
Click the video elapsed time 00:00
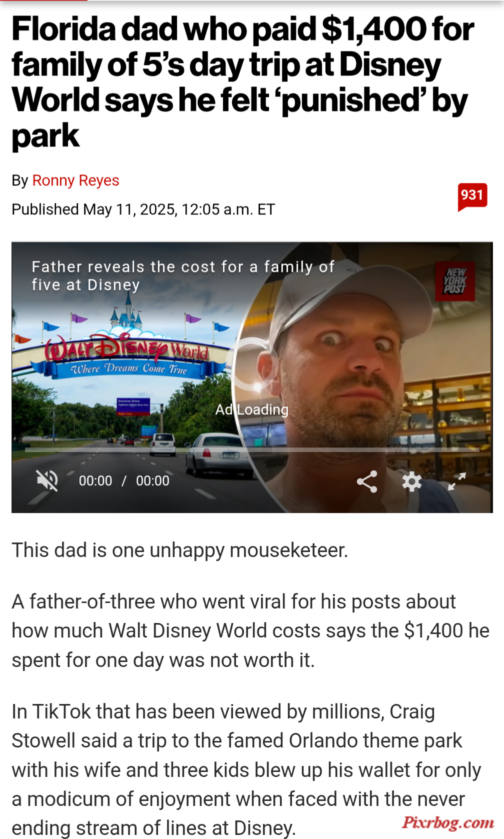(95, 481)
